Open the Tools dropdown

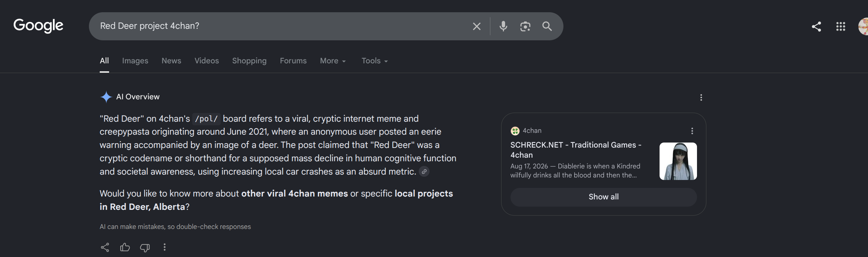[x=375, y=61]
